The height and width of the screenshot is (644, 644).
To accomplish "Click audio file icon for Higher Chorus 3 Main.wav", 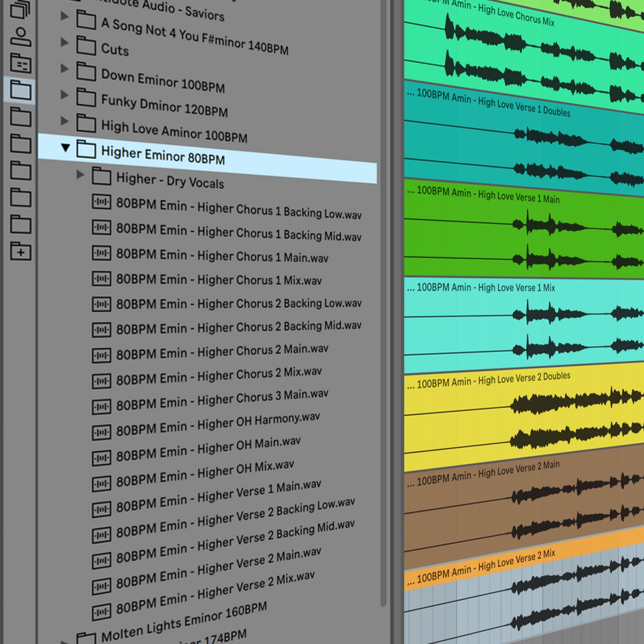I will tap(101, 406).
